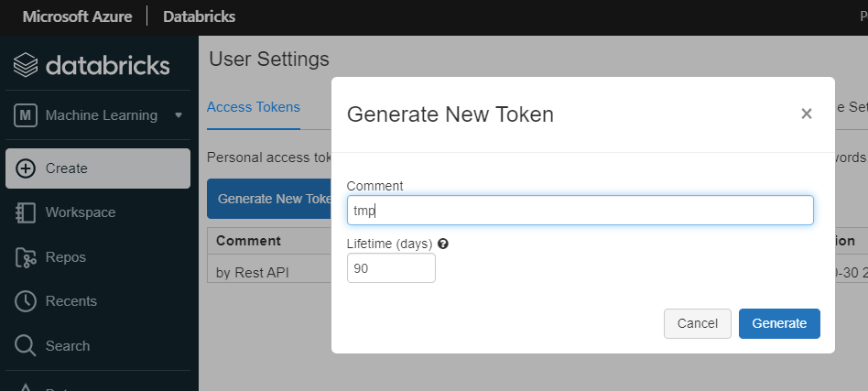
Task: Click the Generate button in dialog
Action: coord(778,323)
